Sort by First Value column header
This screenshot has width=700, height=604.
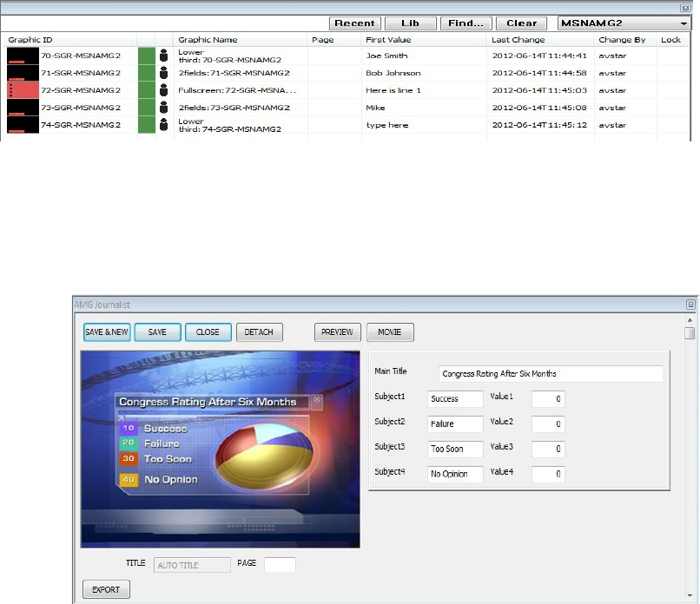point(388,40)
